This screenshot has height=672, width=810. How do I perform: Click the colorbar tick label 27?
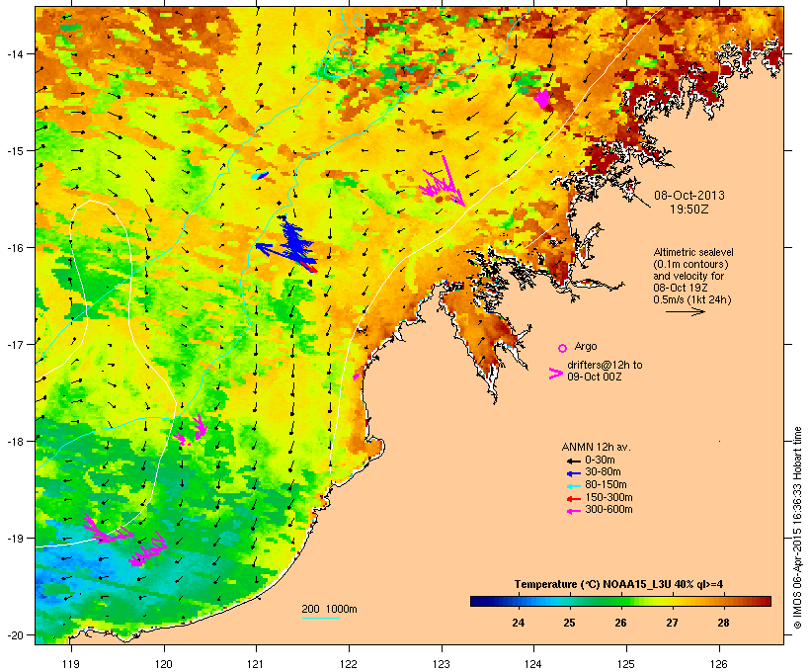tap(672, 623)
